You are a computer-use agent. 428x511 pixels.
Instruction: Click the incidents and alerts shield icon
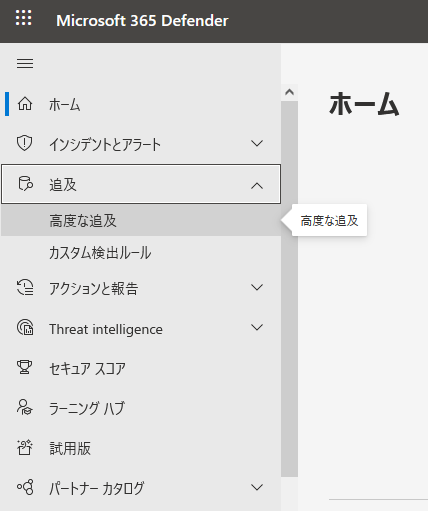pyautogui.click(x=25, y=143)
